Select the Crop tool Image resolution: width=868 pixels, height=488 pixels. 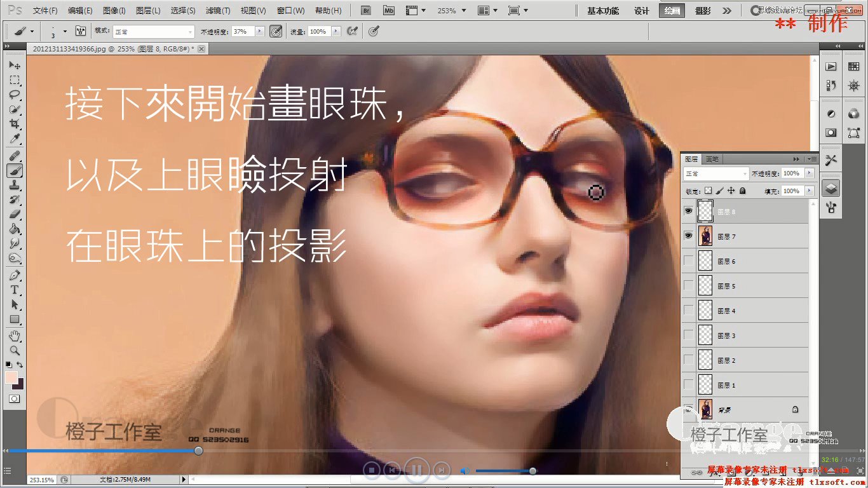coord(15,124)
